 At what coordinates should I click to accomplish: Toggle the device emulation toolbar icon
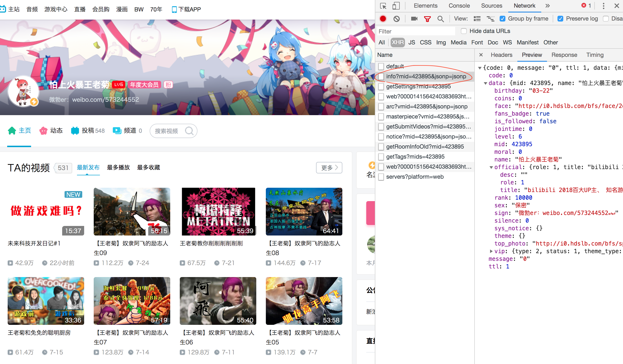point(396,6)
